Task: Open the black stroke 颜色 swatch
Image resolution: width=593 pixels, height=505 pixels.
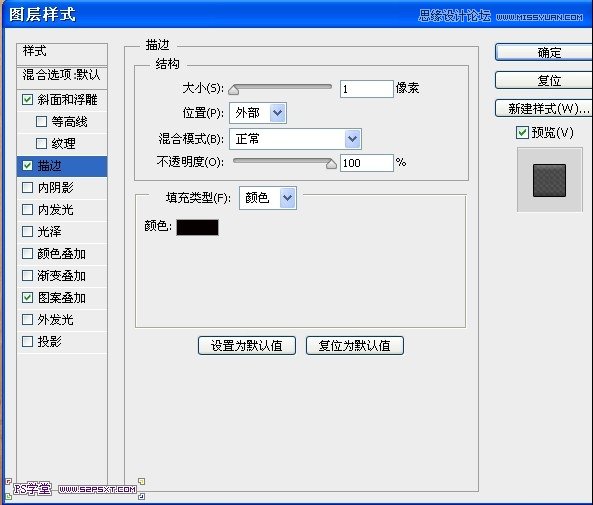Action: tap(197, 227)
